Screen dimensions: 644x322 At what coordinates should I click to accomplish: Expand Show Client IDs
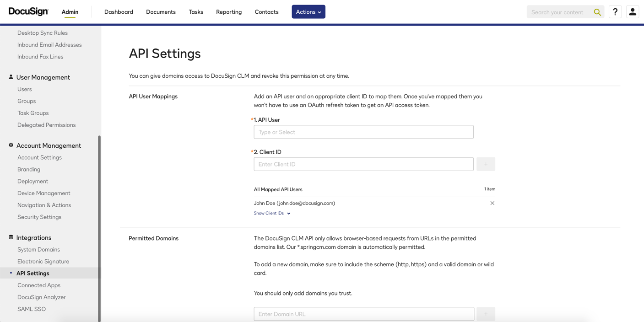coord(272,213)
